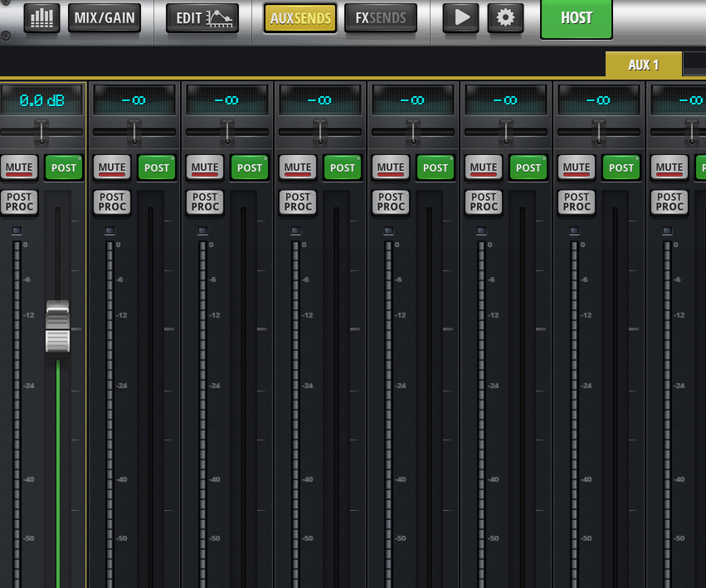Disable POST on the last fully visible channel

click(x=621, y=168)
